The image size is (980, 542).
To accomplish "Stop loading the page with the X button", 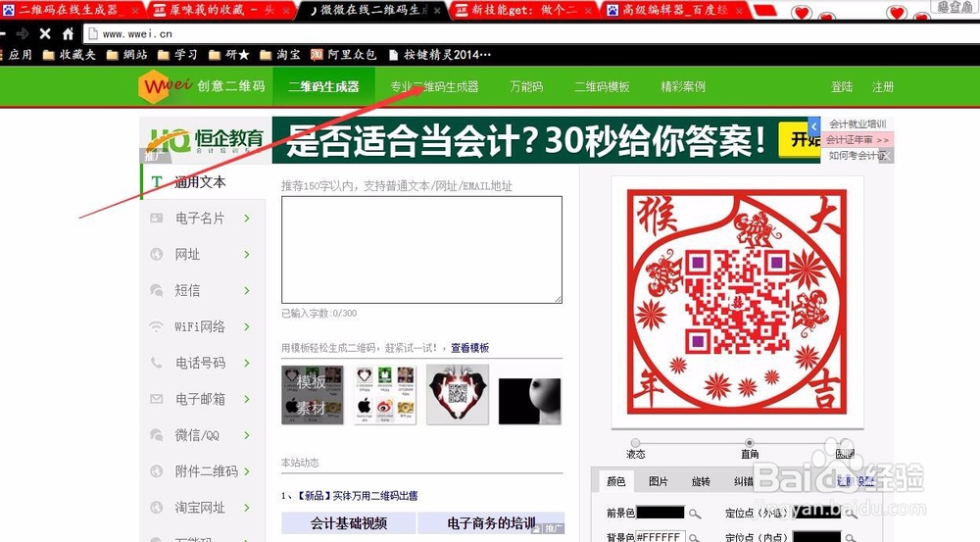I will coord(45,33).
